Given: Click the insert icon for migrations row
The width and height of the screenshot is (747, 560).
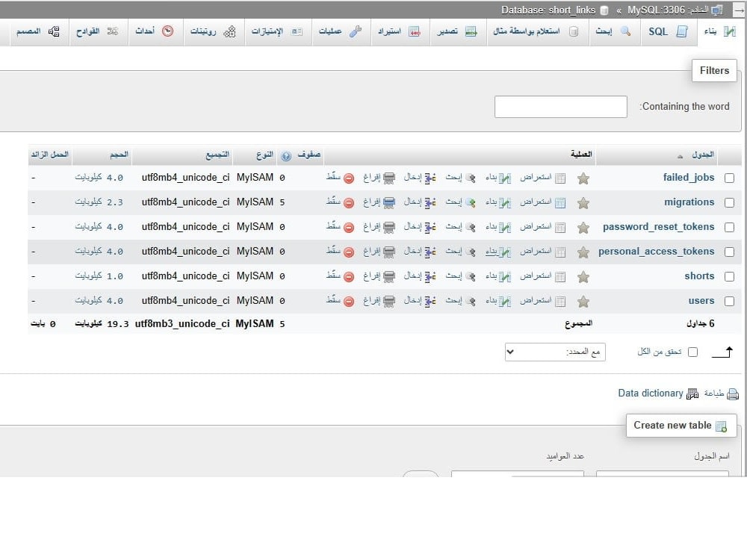Looking at the screenshot, I should tap(430, 203).
